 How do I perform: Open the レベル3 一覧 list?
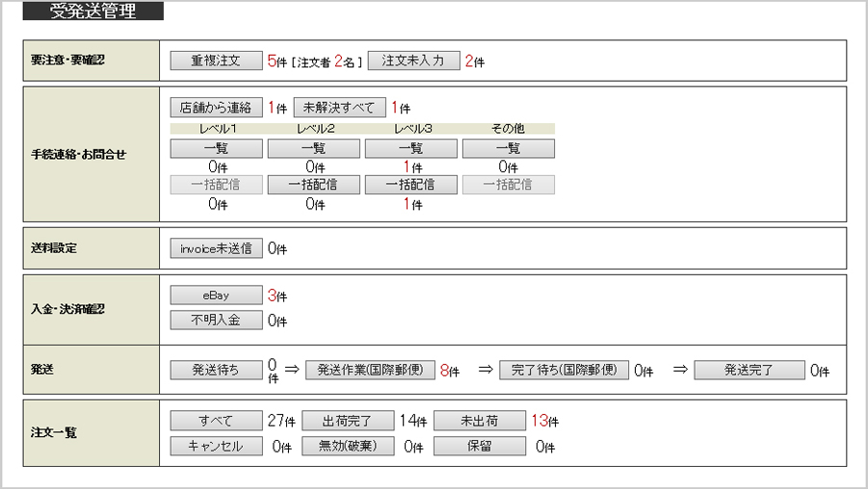(x=410, y=148)
